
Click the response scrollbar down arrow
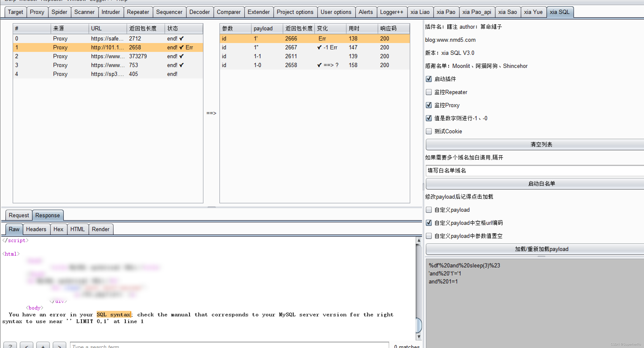(x=419, y=337)
